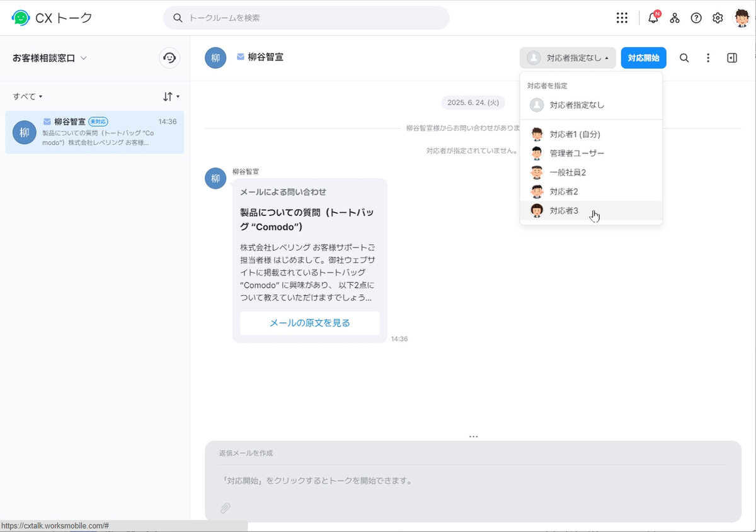The height and width of the screenshot is (532, 756).
Task: Open the vertical three-dot more menu
Action: 708,58
